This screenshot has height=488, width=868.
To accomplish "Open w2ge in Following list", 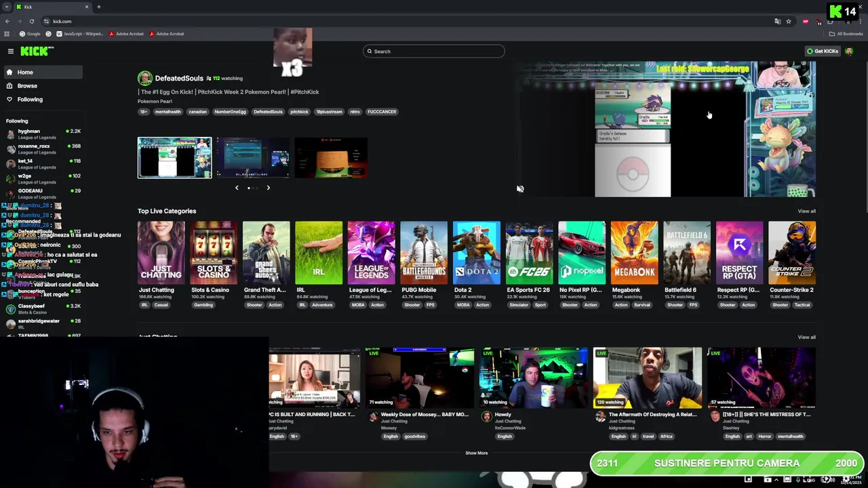I will tap(42, 179).
